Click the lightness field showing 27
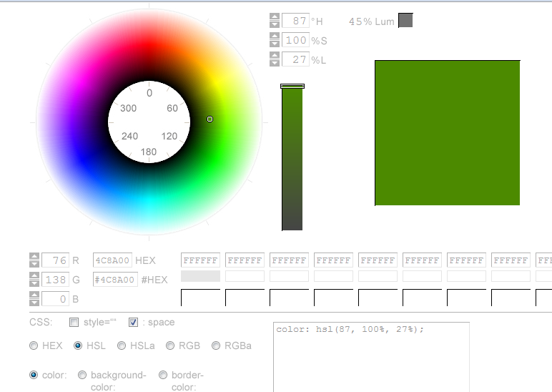Screen dimensions: 552x392 coord(295,59)
